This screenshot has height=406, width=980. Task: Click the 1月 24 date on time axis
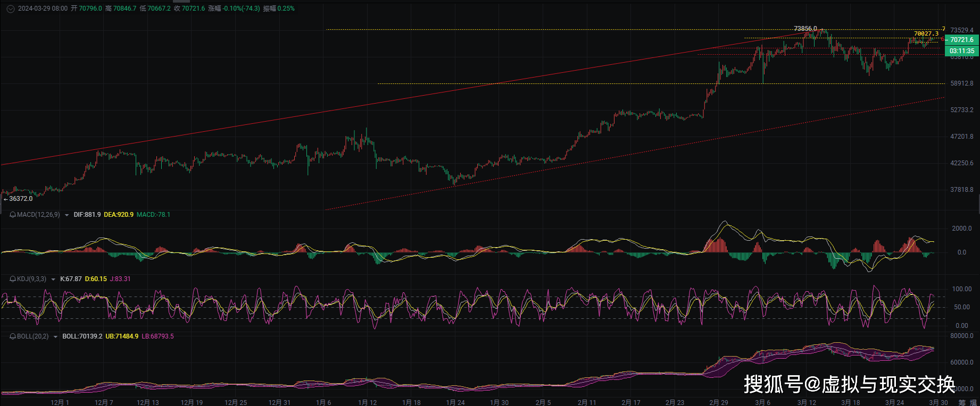coord(455,402)
